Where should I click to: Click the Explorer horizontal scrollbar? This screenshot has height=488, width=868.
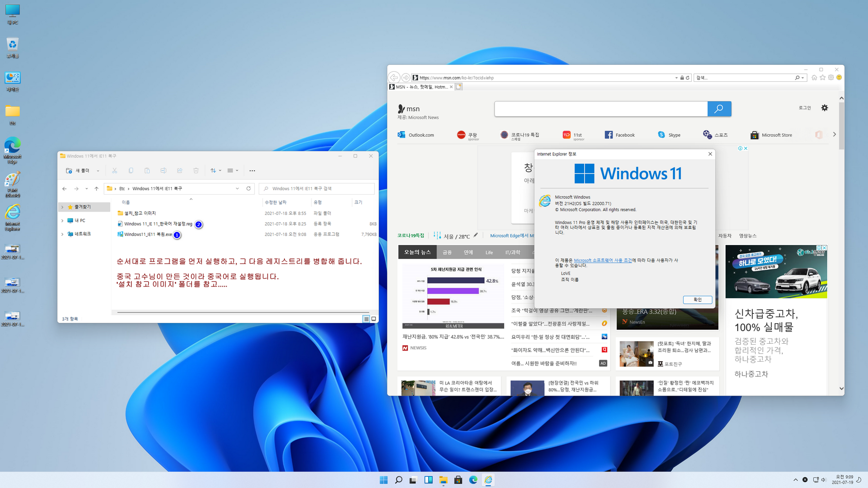tap(243, 313)
